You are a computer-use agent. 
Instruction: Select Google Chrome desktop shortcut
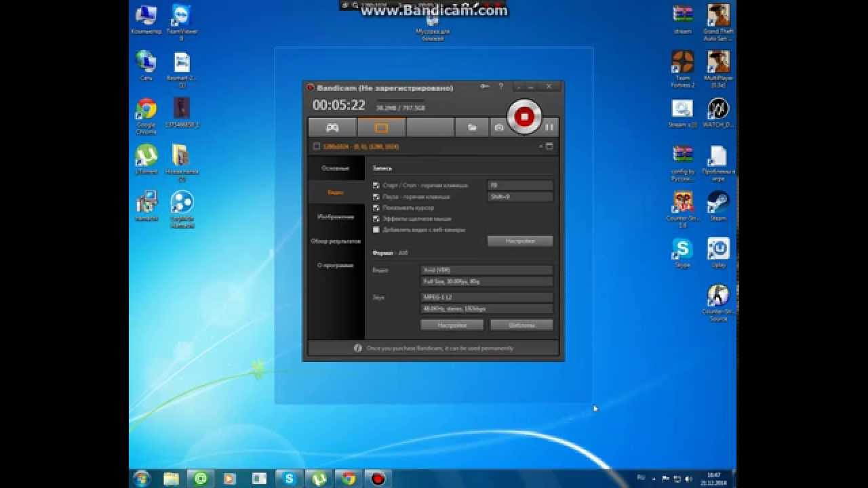(146, 116)
